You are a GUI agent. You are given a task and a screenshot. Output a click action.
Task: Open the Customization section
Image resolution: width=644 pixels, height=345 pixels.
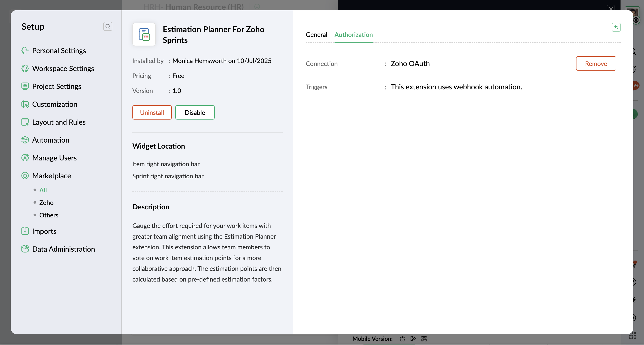(x=55, y=104)
